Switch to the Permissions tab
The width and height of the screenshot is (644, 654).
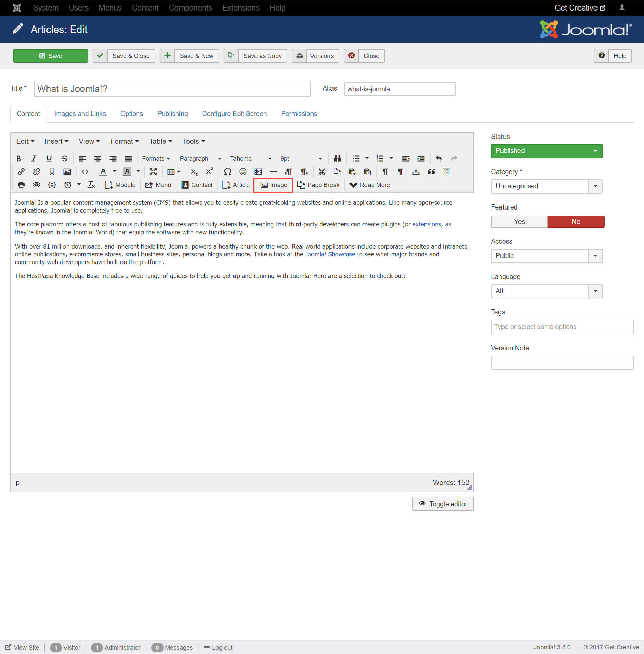click(x=299, y=114)
